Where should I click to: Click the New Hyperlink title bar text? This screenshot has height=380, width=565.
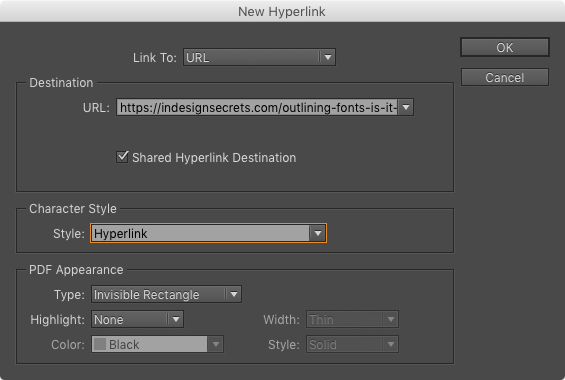click(x=282, y=12)
